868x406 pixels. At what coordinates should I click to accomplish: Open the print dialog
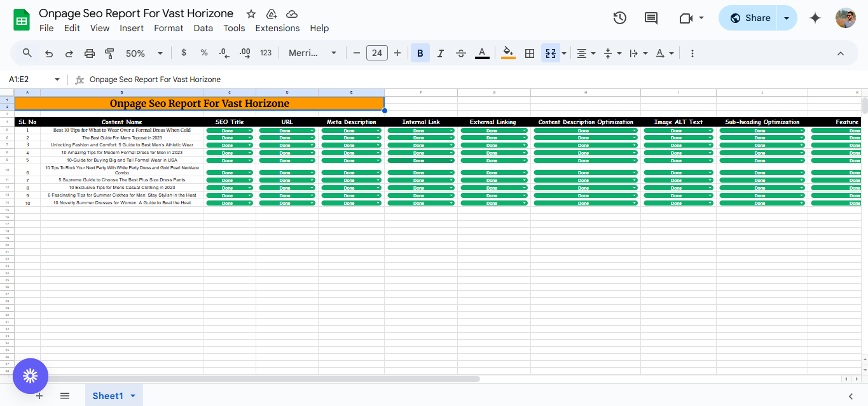89,53
